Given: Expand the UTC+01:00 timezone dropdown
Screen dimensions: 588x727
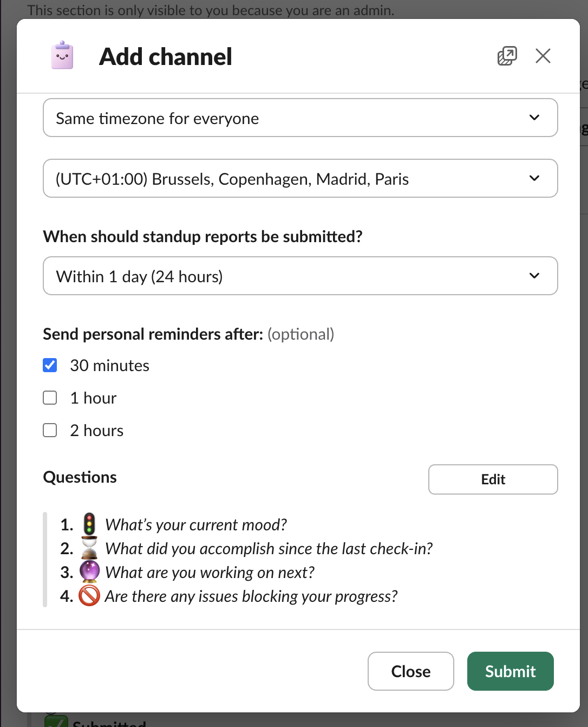Looking at the screenshot, I should [x=300, y=179].
